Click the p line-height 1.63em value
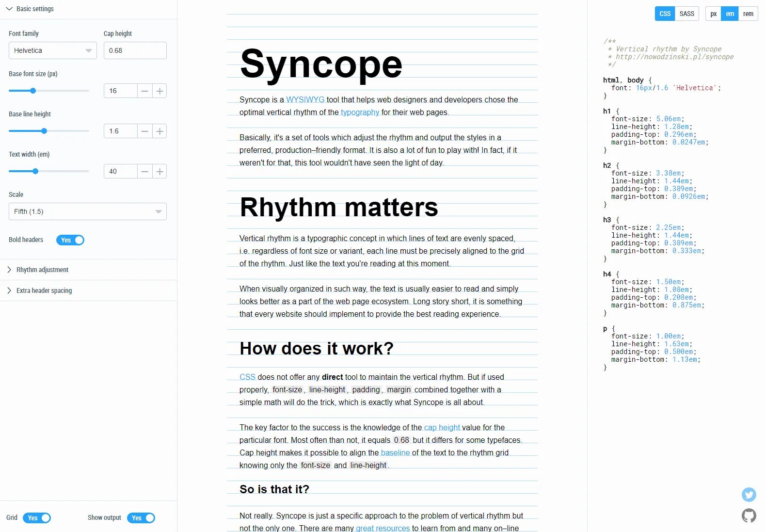 tap(677, 344)
